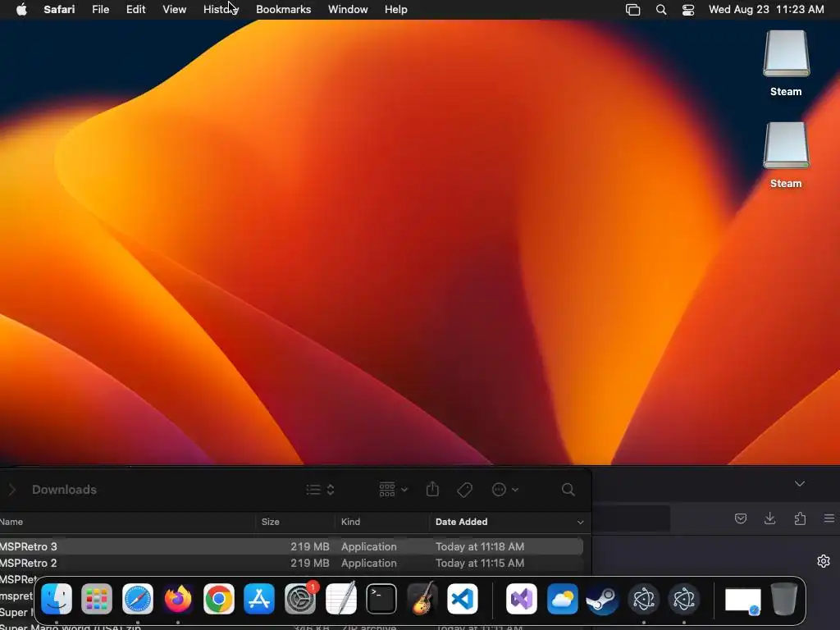Screen dimensions: 840x630
Task: Open the Help menu
Action: click(396, 10)
